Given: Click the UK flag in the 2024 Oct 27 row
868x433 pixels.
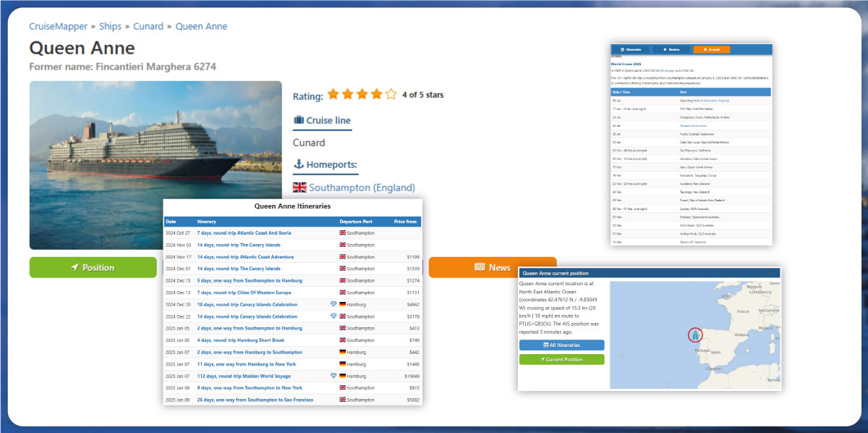Looking at the screenshot, I should 343,233.
